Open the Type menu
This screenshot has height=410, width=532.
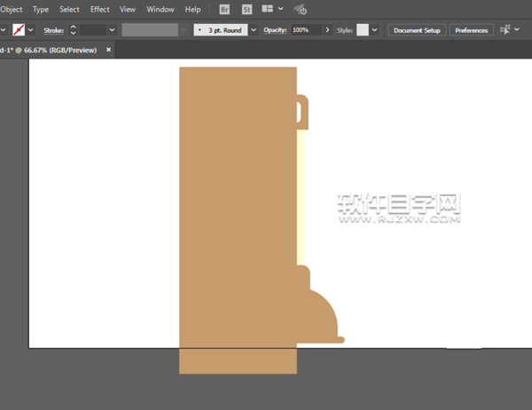pos(41,9)
